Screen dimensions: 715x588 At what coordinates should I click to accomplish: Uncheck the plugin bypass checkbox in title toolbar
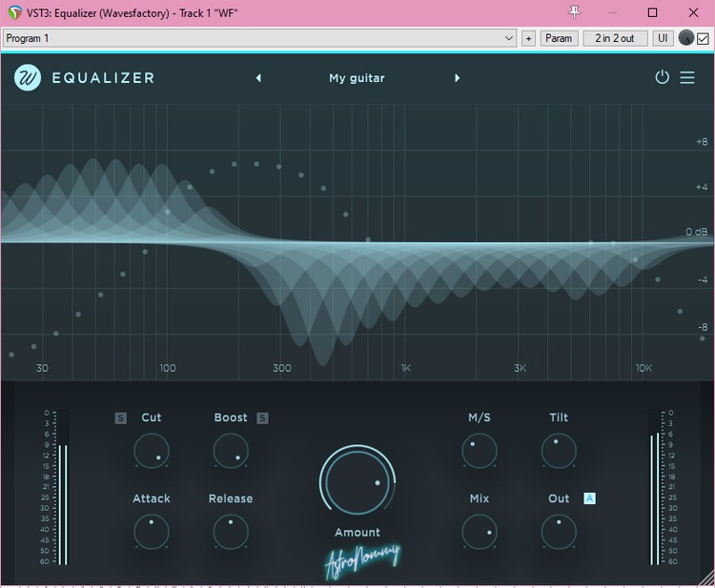point(704,38)
